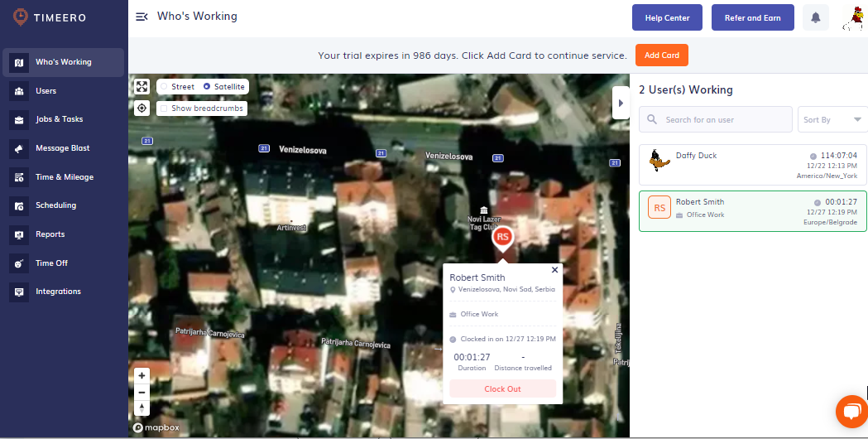Collapse sidebar with hamburger menu icon
The image size is (868, 439).
click(x=141, y=17)
